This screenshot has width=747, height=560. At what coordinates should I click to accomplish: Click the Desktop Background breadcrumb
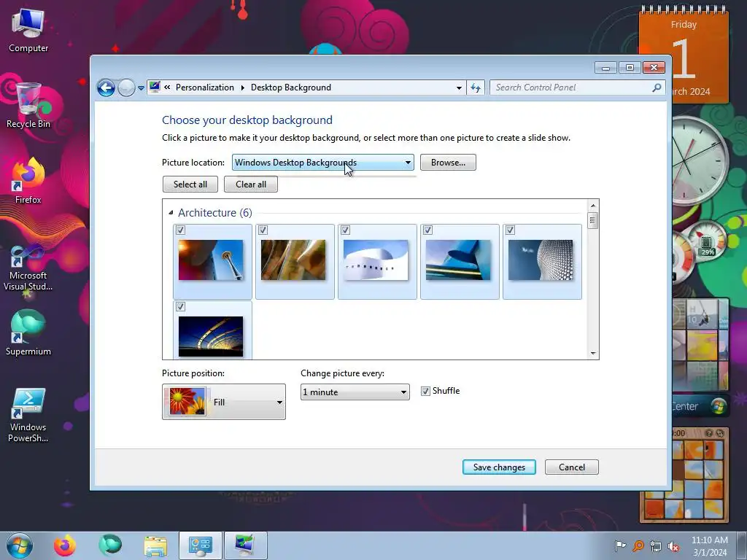290,87
